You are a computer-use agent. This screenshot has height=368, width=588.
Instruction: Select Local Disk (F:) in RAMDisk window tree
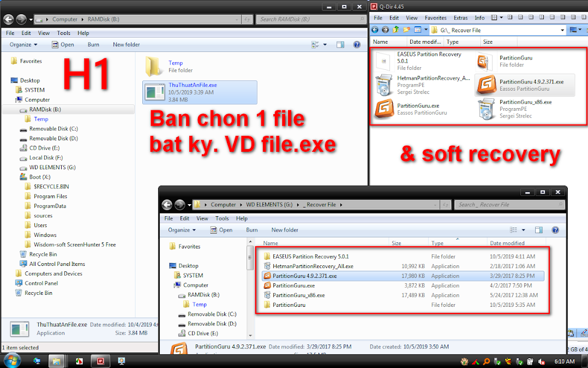click(x=46, y=158)
